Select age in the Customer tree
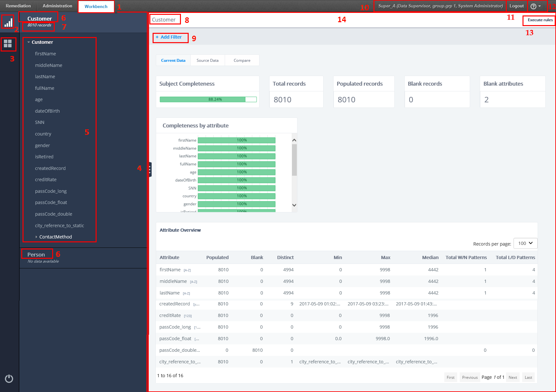This screenshot has width=556, height=392. (x=39, y=100)
